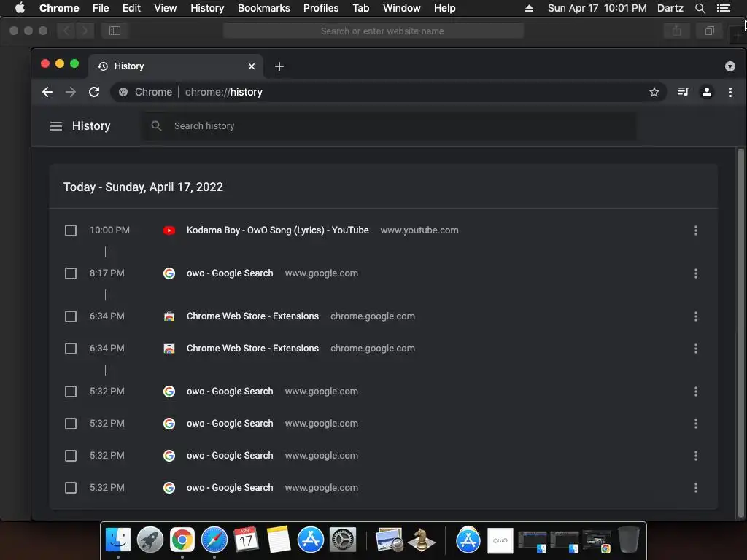
Task: Check the box for the 10:00 PM YouTube entry
Action: [71, 230]
